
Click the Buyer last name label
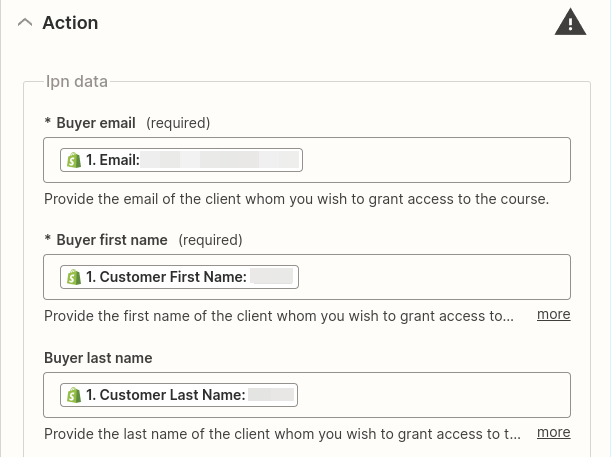[98, 358]
